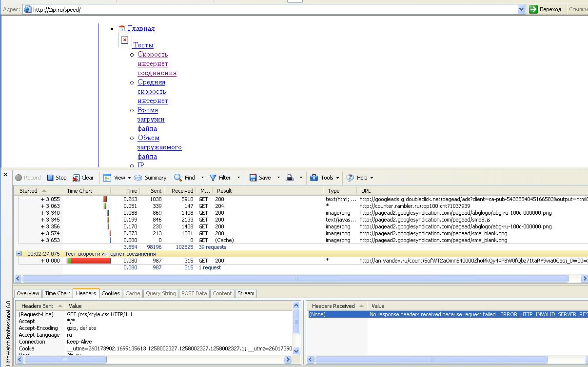This screenshot has height=367, width=588.
Task: Collapse the 00:02:27.075 page group
Action: 19,254
